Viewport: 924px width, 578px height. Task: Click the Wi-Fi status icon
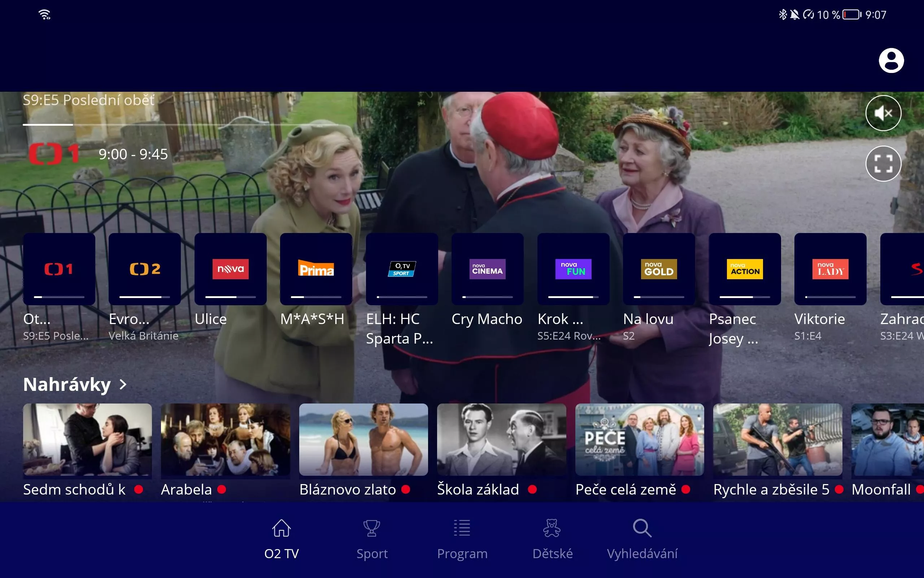[x=45, y=14]
